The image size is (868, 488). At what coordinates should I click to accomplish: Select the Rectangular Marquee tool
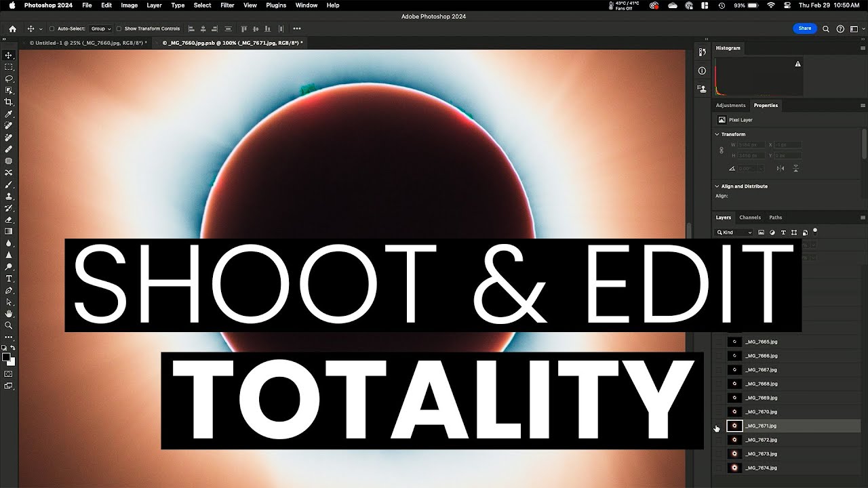pyautogui.click(x=9, y=67)
